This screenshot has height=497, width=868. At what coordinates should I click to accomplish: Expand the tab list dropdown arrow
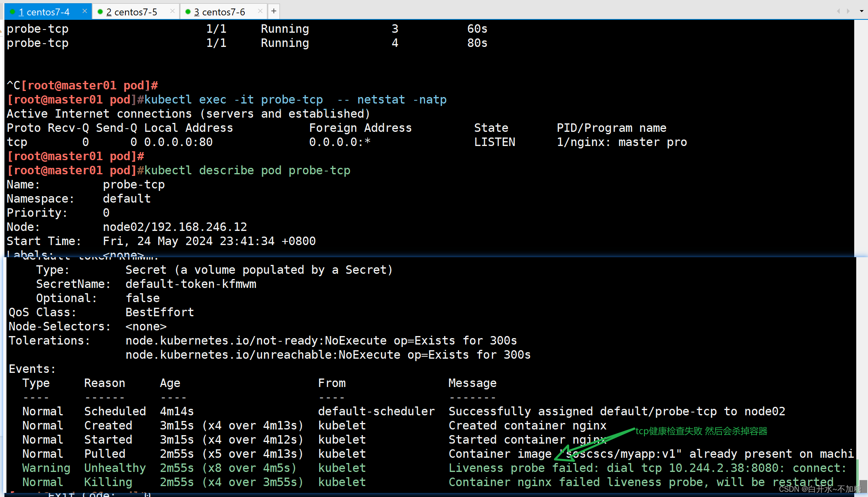tap(861, 11)
